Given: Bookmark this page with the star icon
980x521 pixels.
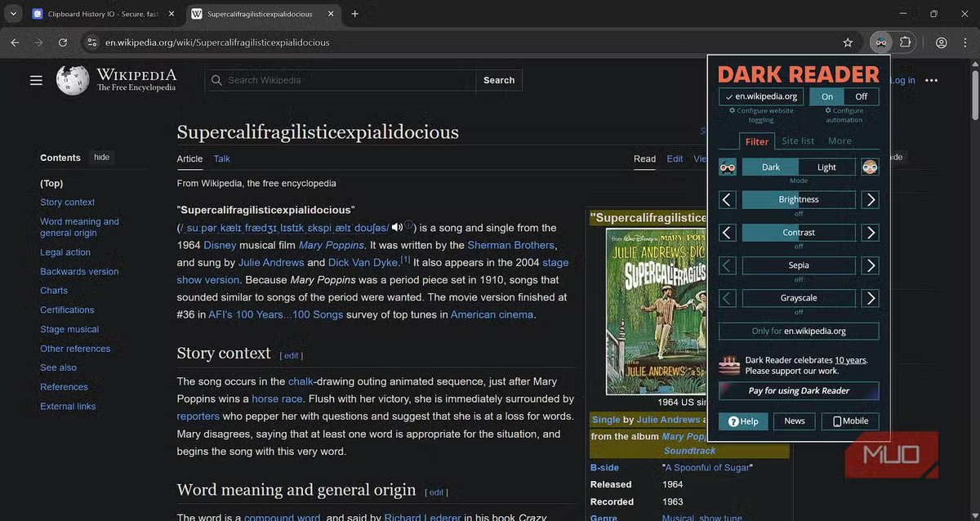Looking at the screenshot, I should click(x=848, y=42).
